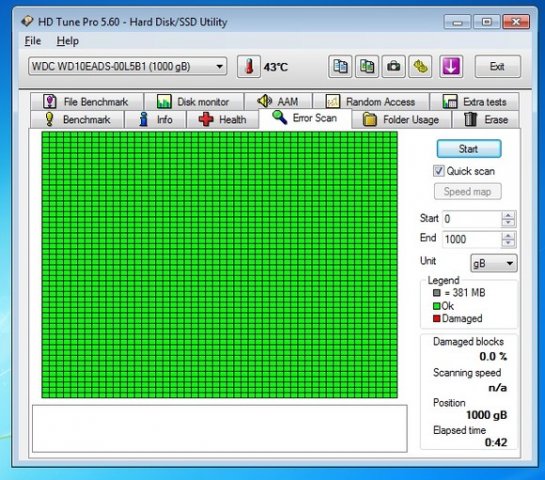Increase the End value with up arrow
The image size is (545, 480).
point(508,236)
